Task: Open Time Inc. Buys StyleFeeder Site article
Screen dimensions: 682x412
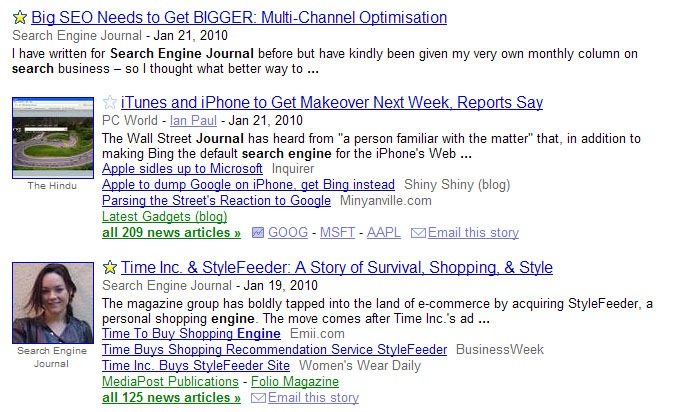Action: point(196,365)
